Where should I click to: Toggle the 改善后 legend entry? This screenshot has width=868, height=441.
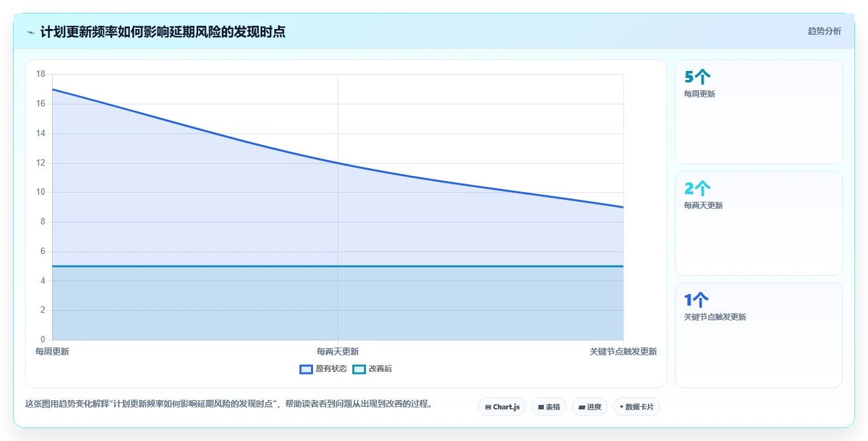[372, 369]
